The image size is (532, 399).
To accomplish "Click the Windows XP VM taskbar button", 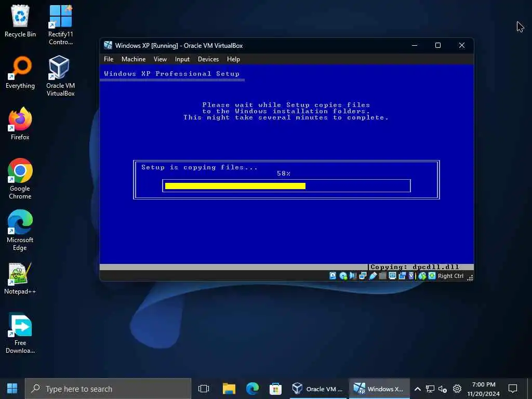I will click(379, 389).
